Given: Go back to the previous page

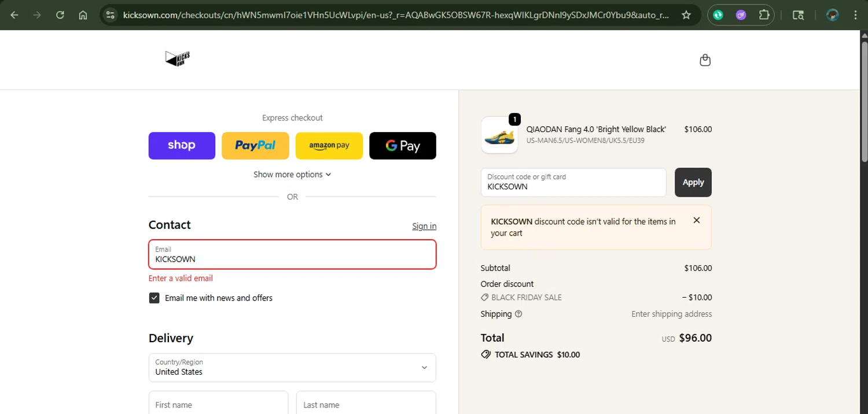Looking at the screenshot, I should click(x=14, y=15).
